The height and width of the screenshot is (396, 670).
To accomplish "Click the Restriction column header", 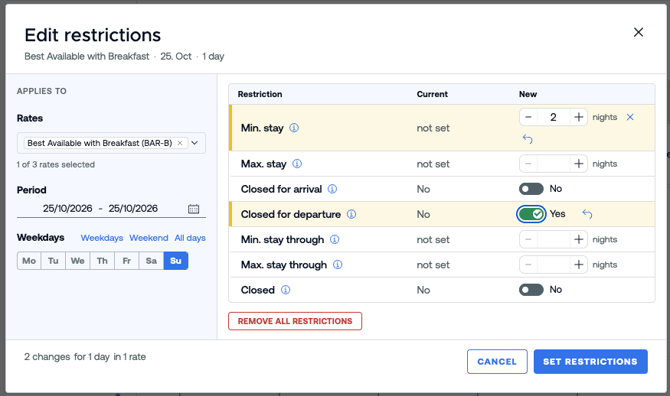I will (x=260, y=94).
